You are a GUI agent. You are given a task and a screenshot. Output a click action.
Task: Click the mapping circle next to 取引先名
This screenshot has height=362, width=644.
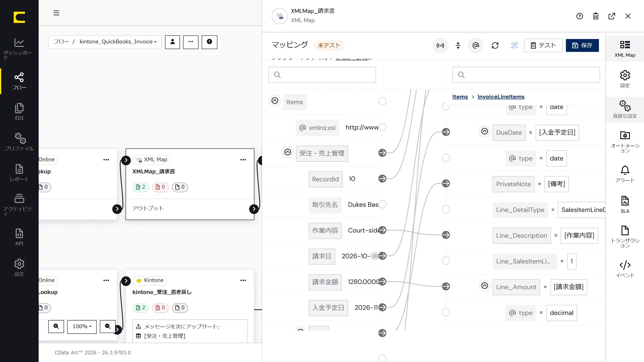(x=382, y=205)
